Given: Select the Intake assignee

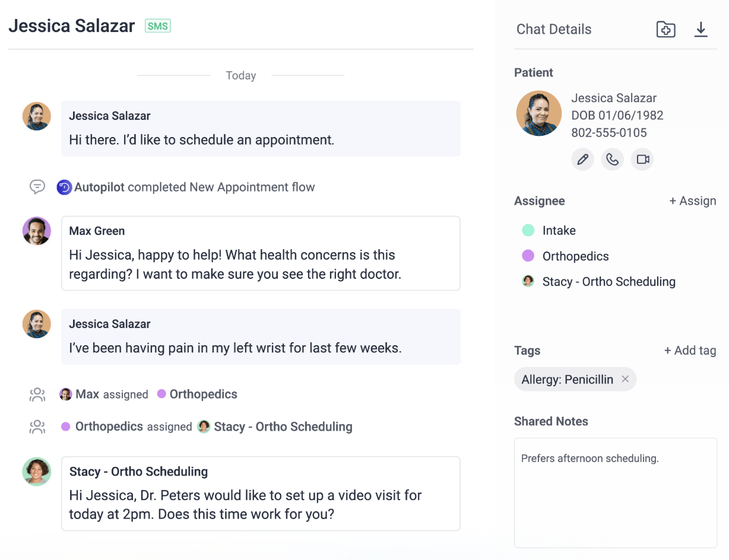Looking at the screenshot, I should click(558, 230).
